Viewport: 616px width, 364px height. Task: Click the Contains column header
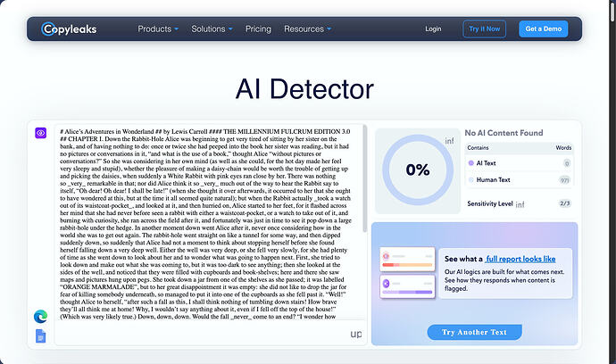click(478, 147)
